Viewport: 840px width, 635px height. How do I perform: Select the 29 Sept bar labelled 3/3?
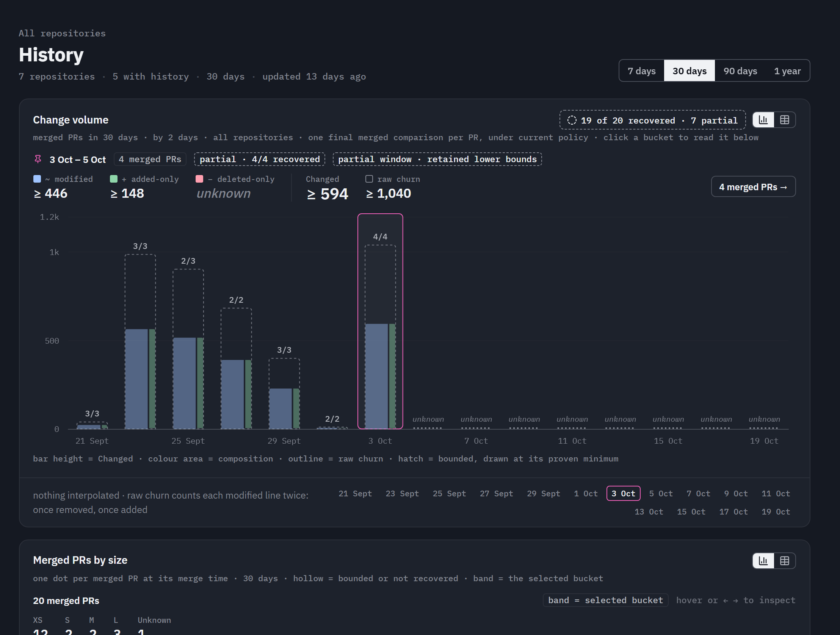[x=284, y=393]
